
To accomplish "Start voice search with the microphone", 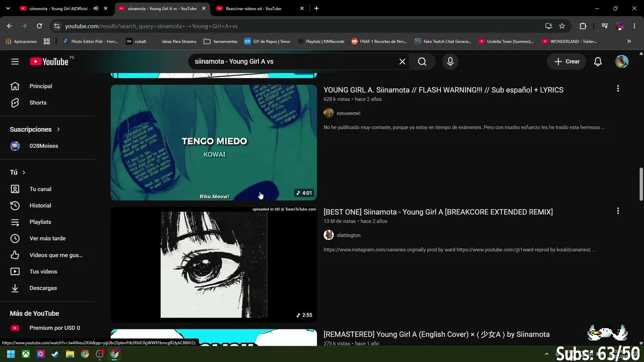I will pyautogui.click(x=450, y=61).
